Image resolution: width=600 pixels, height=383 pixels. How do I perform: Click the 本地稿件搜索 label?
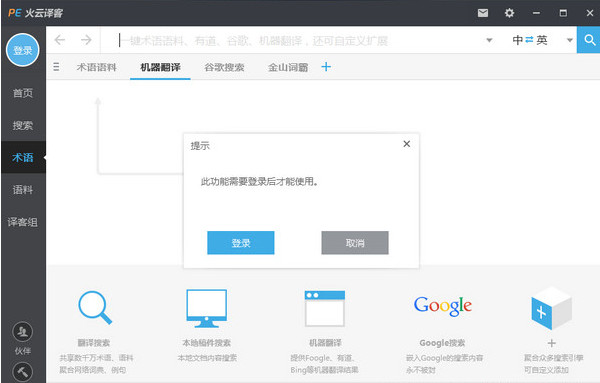point(207,342)
